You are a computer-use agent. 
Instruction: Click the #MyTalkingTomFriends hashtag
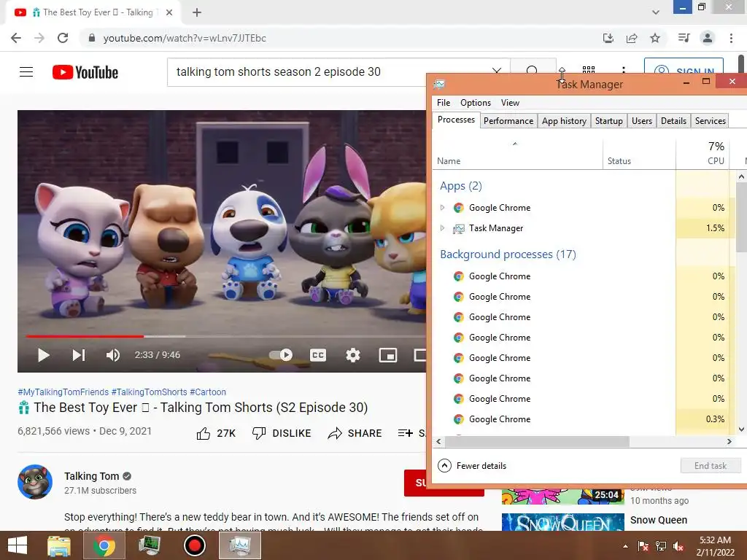tap(63, 392)
